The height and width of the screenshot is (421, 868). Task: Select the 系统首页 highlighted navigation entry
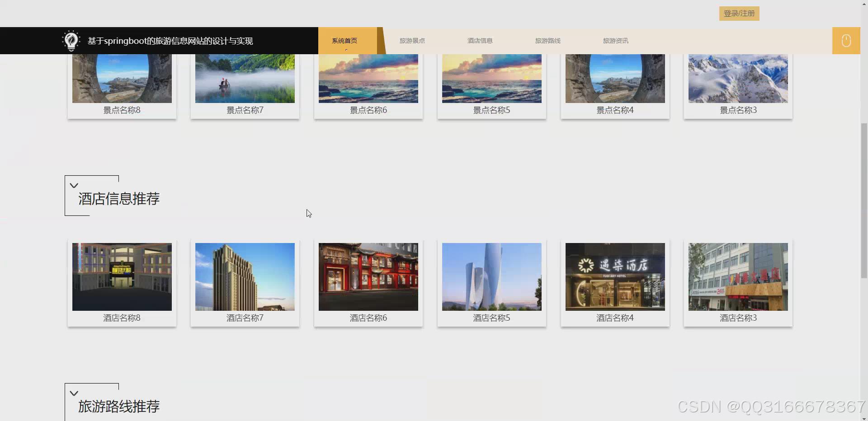tap(344, 41)
